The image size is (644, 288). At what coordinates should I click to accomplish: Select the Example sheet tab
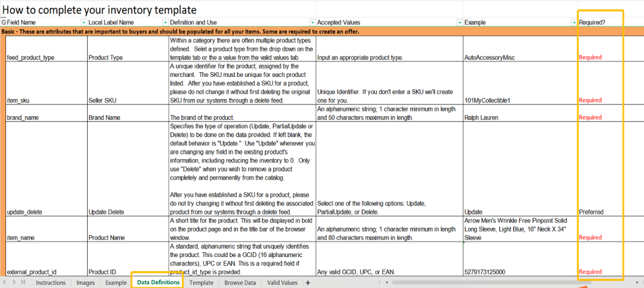pyautogui.click(x=116, y=283)
